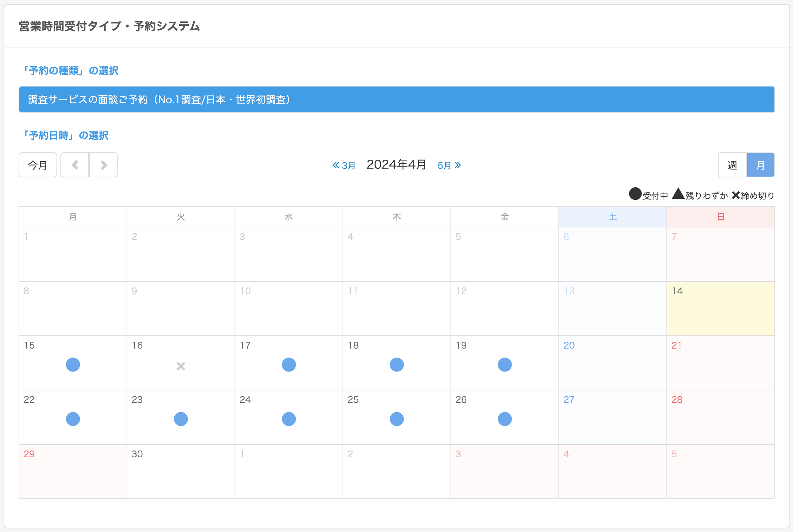Click the available circle on April 15
The image size is (793, 532).
pyautogui.click(x=73, y=365)
